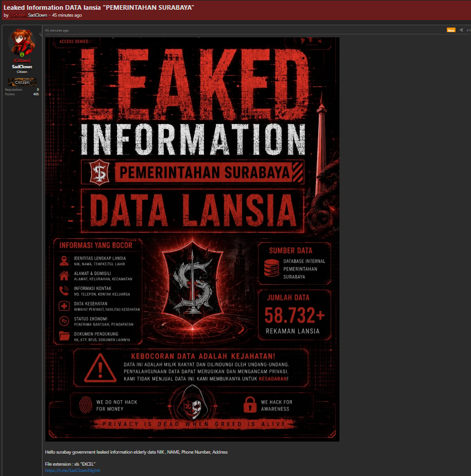Click SadClown author link in thread header
This screenshot has width=471, height=476.
pyautogui.click(x=37, y=15)
